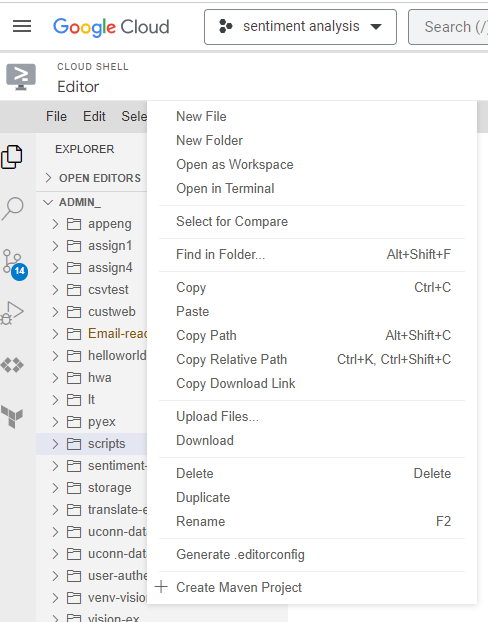Viewport: 488px width, 622px height.
Task: Choose Create Maven Project option
Action: click(239, 587)
